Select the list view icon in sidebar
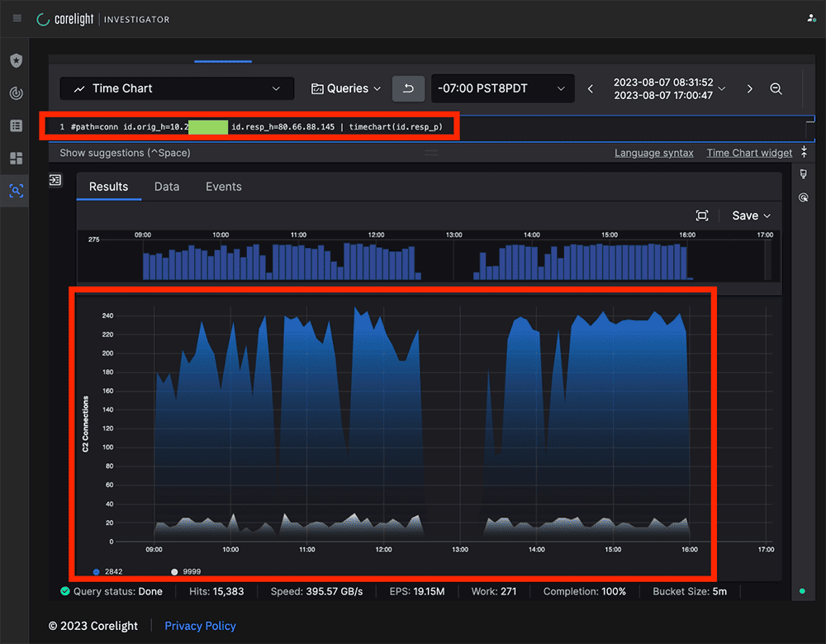The height and width of the screenshot is (644, 826). click(x=16, y=125)
